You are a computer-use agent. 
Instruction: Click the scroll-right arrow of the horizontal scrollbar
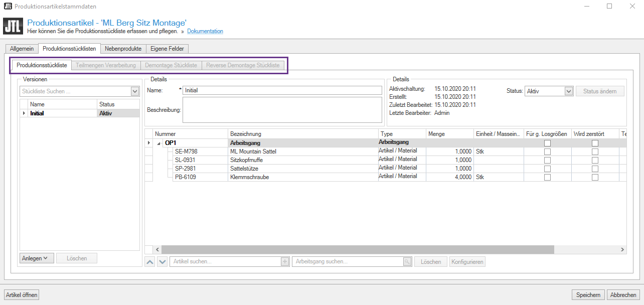622,250
